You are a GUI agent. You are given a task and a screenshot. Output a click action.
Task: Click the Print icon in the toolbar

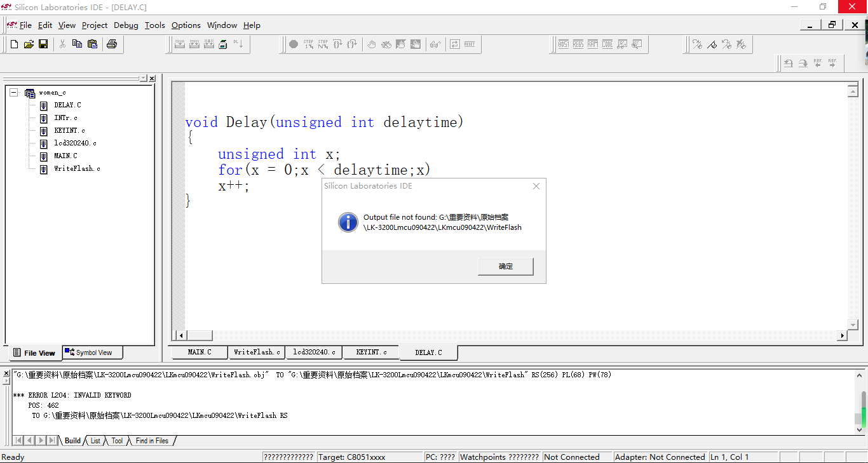112,44
